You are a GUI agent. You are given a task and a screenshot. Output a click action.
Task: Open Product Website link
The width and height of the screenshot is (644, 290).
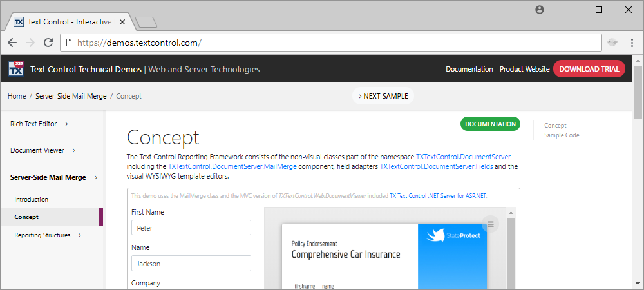tap(524, 69)
